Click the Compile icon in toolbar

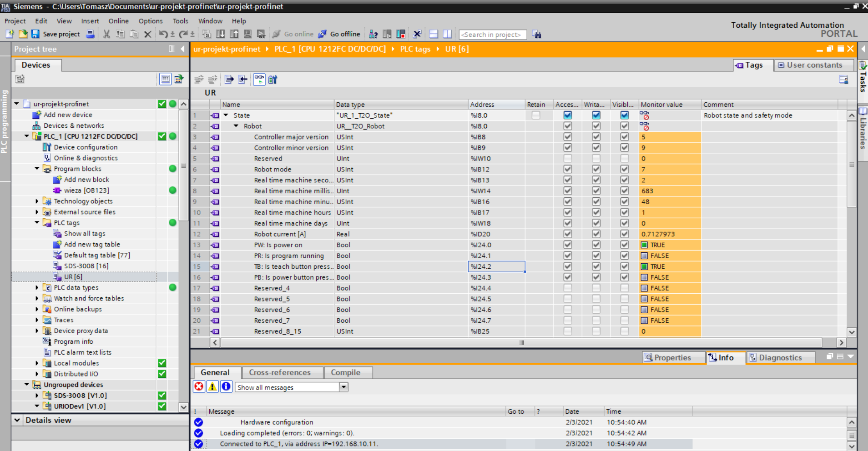[x=207, y=34]
